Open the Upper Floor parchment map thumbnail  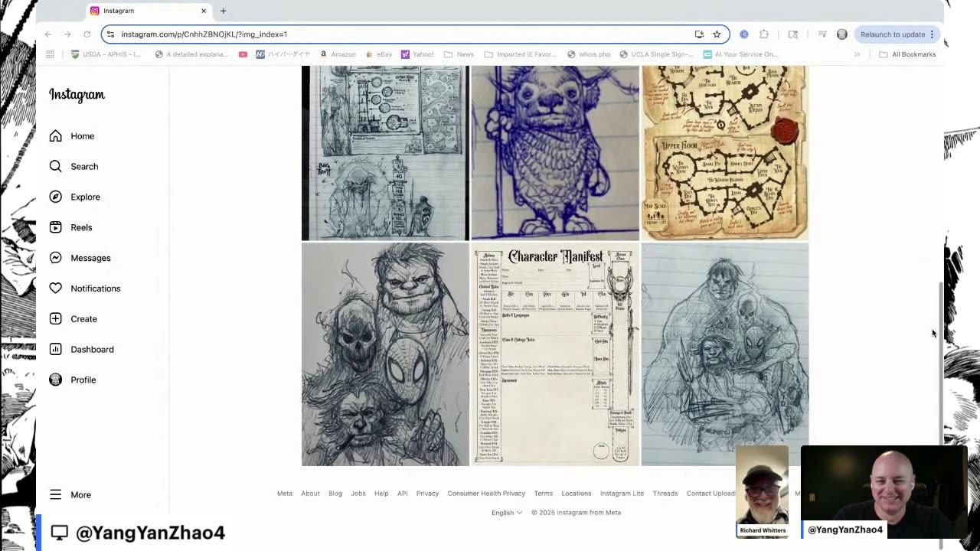point(725,153)
